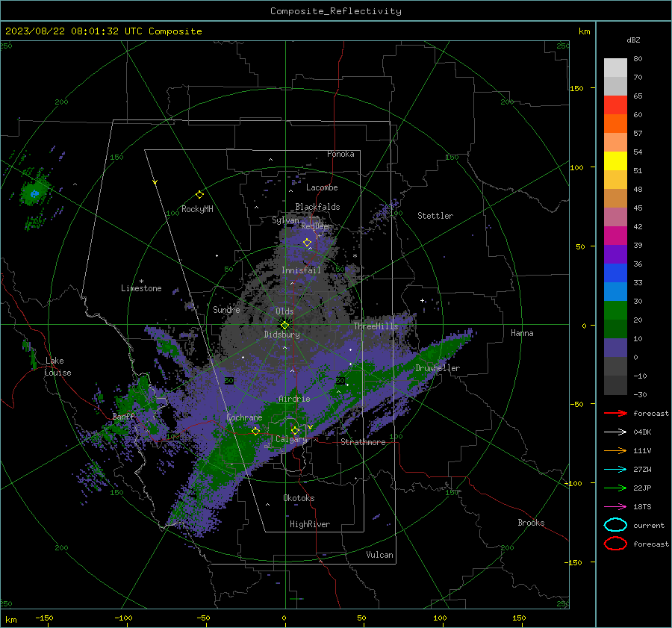The image size is (672, 628).
Task: Click the Ponoka town label
Action: click(x=340, y=154)
